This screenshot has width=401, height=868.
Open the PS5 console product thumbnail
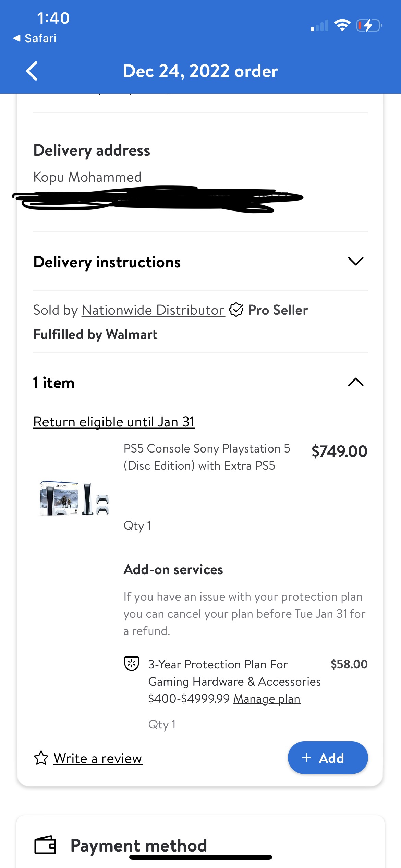(74, 498)
